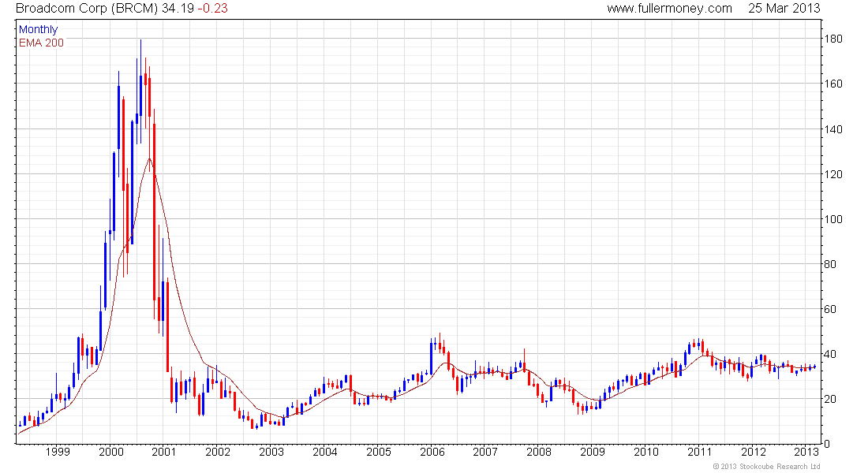868x473 pixels.
Task: Click the red EMA 200 legend label
Action: 41,43
